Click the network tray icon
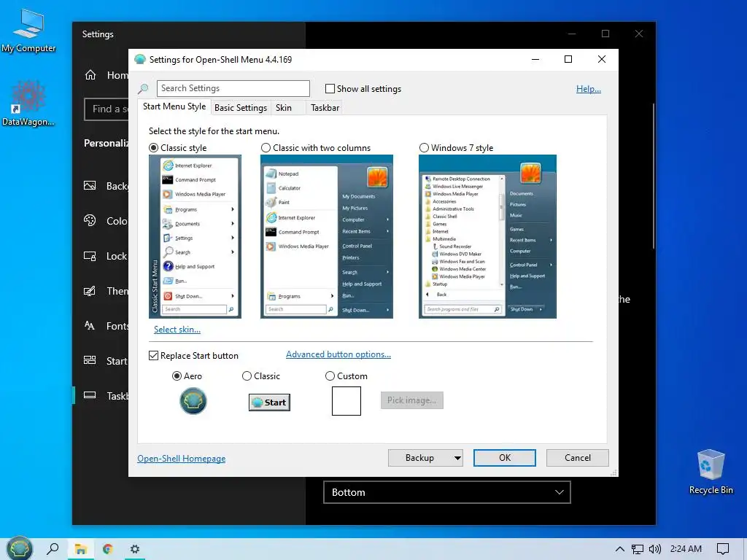 pyautogui.click(x=637, y=550)
